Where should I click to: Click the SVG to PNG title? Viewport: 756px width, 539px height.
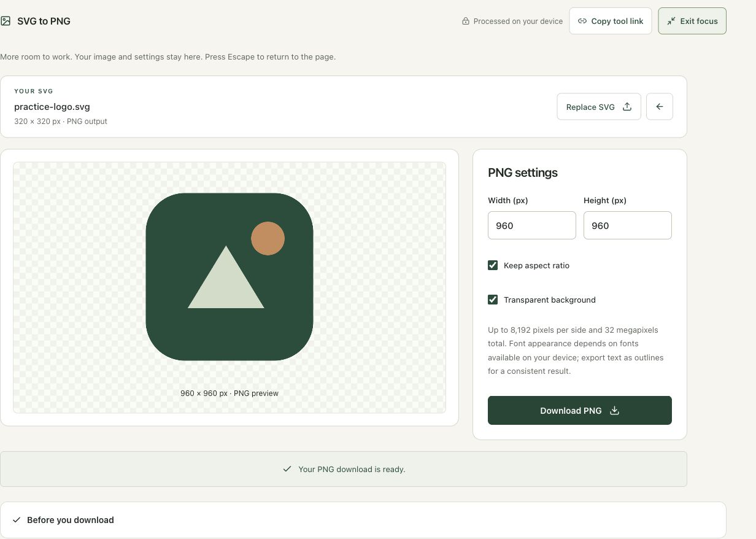[44, 21]
